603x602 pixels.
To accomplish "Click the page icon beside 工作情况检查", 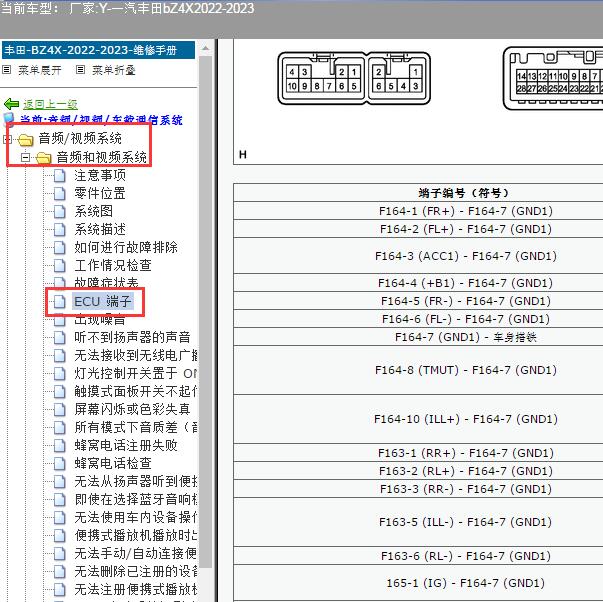I will coord(60,265).
